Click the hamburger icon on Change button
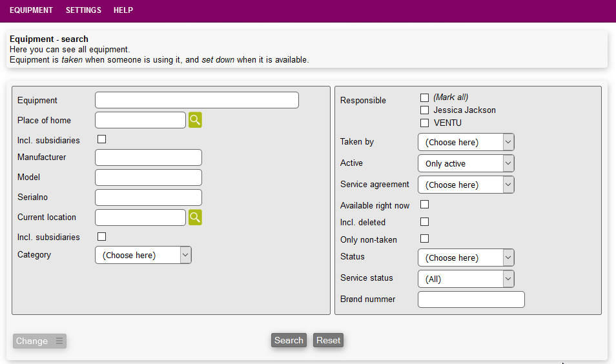 point(59,341)
